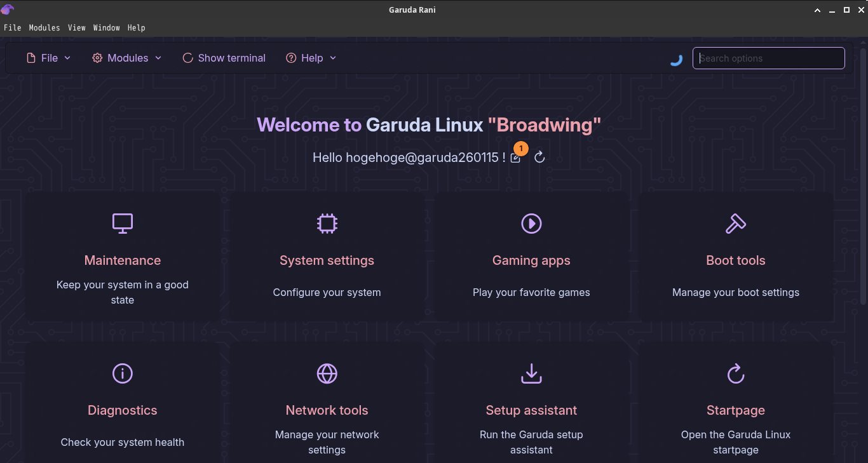Click the blue loading spinner beside search
This screenshot has height=463, width=868.
click(x=677, y=60)
